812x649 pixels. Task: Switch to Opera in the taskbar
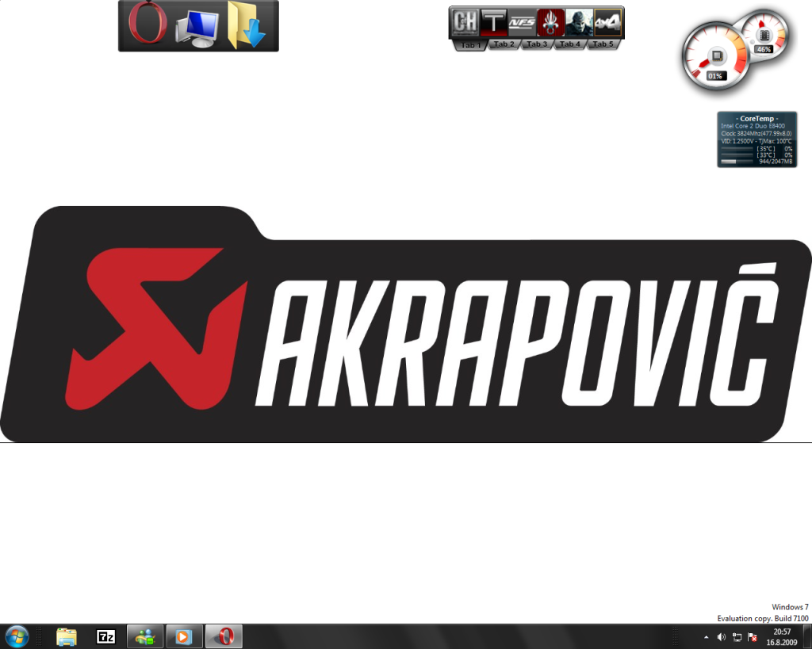click(224, 636)
